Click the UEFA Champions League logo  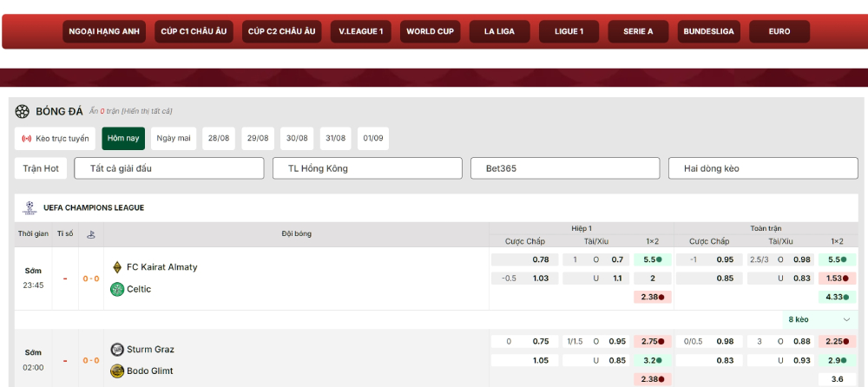(30, 207)
